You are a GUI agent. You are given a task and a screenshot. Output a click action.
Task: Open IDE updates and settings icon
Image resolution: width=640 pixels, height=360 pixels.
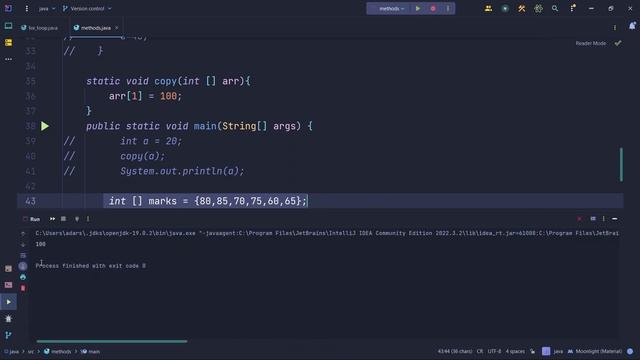click(573, 8)
